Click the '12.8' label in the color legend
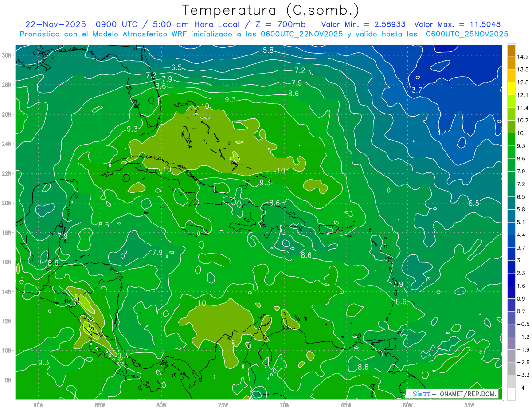The width and height of the screenshot is (532, 411). click(x=522, y=82)
